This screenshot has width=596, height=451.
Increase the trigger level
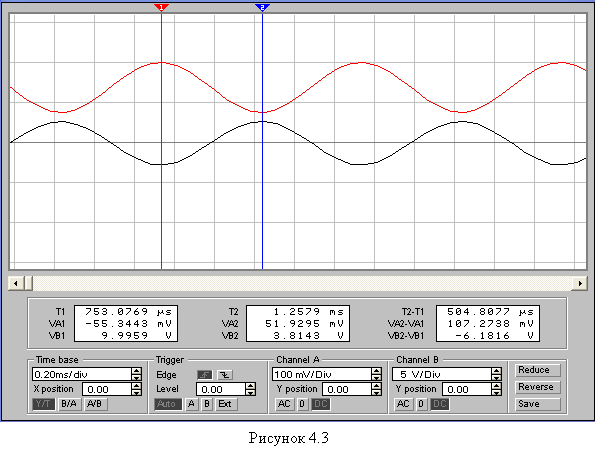click(x=250, y=386)
